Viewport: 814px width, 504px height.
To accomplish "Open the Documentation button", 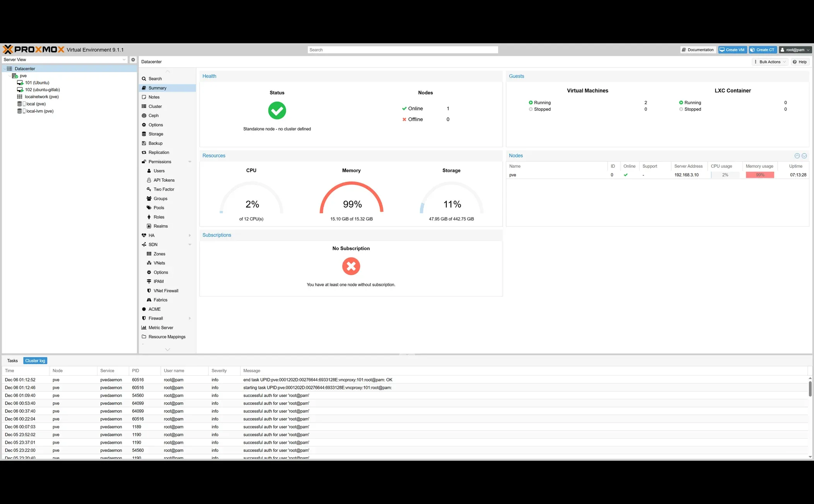I will click(698, 50).
